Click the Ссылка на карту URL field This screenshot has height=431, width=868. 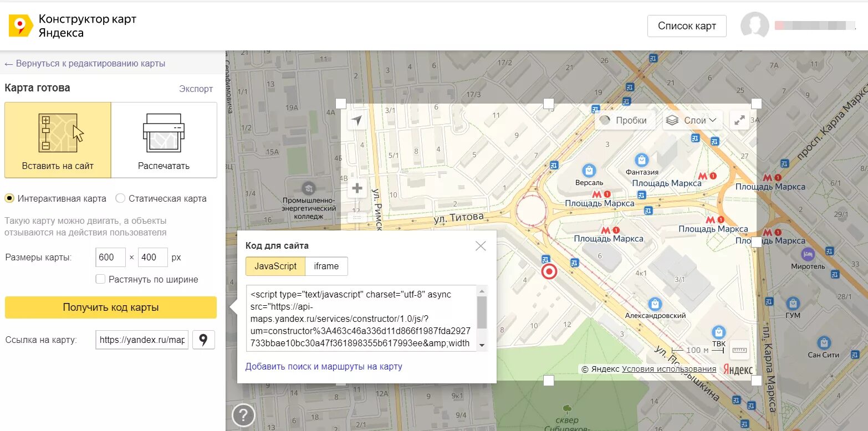click(142, 340)
